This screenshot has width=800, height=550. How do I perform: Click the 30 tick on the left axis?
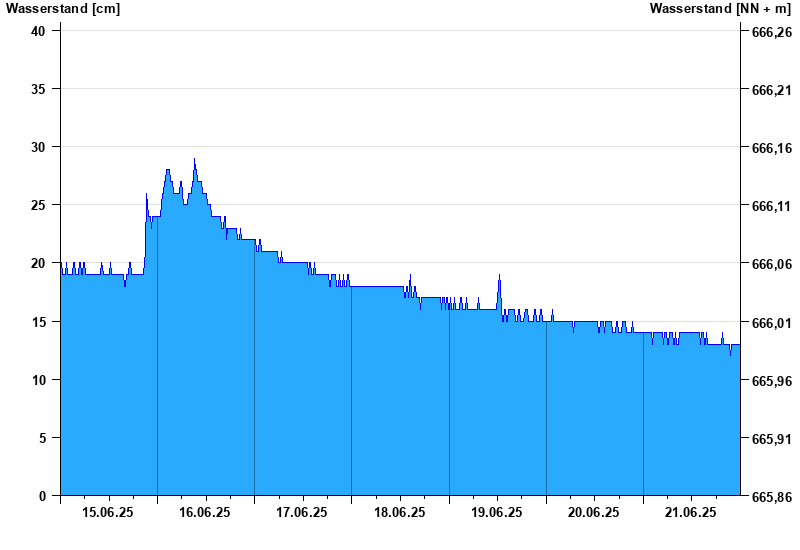[x=39, y=147]
